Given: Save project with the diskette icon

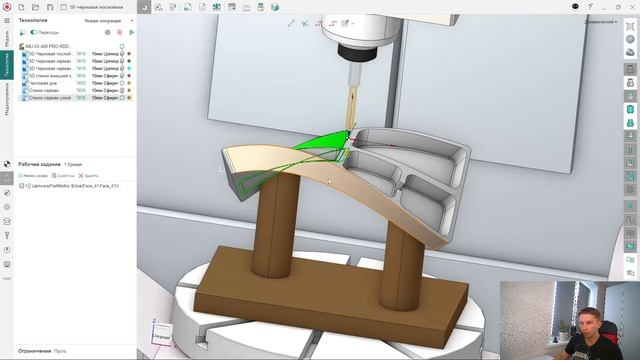Looking at the screenshot, I should pyautogui.click(x=50, y=7).
